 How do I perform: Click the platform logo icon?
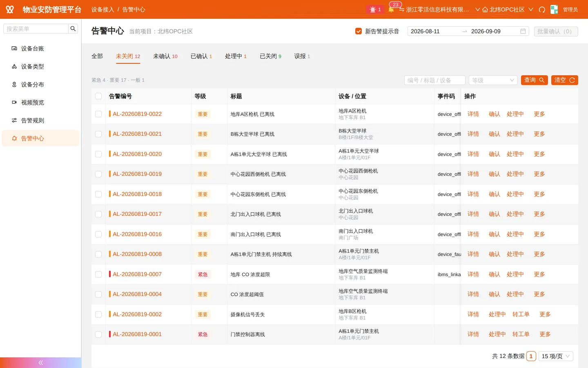click(10, 9)
